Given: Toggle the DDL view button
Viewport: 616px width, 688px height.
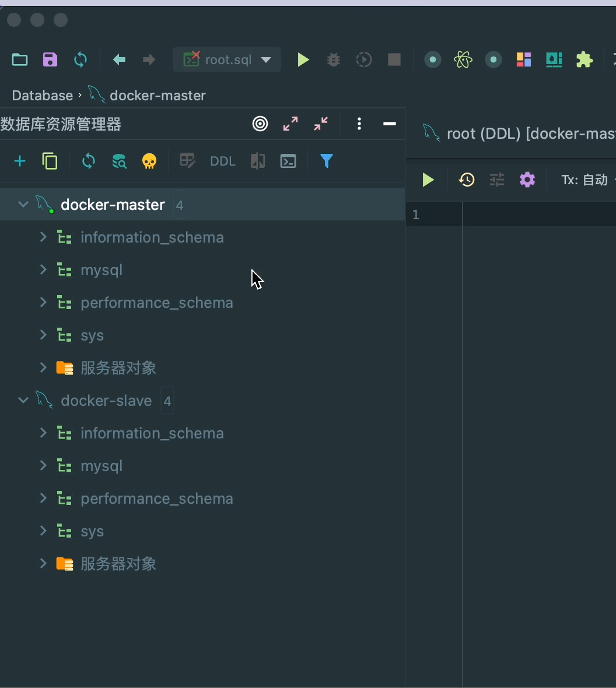Looking at the screenshot, I should [223, 162].
